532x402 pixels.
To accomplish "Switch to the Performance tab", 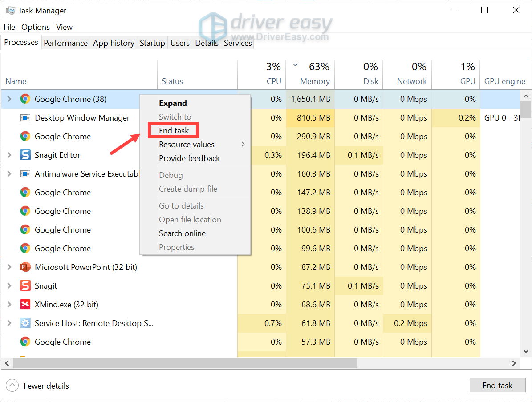I will 65,43.
